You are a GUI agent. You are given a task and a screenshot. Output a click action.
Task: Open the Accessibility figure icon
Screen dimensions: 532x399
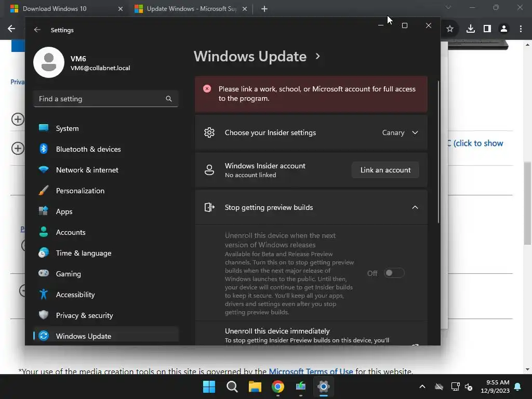pyautogui.click(x=44, y=294)
